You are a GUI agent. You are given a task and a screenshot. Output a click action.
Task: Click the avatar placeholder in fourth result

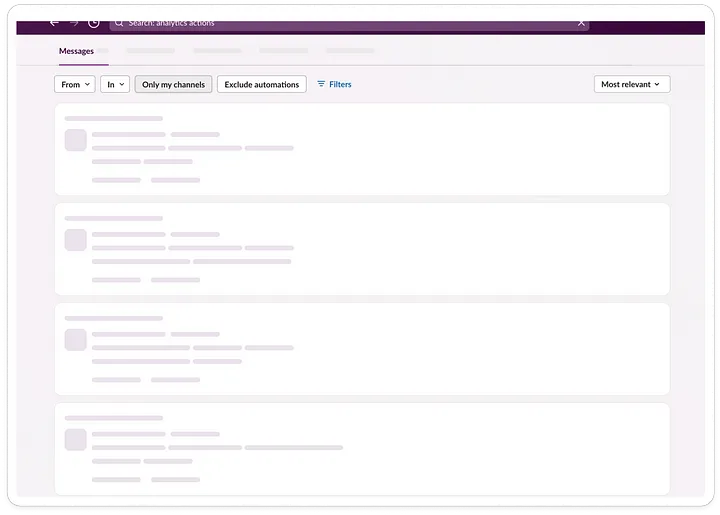coord(76,440)
